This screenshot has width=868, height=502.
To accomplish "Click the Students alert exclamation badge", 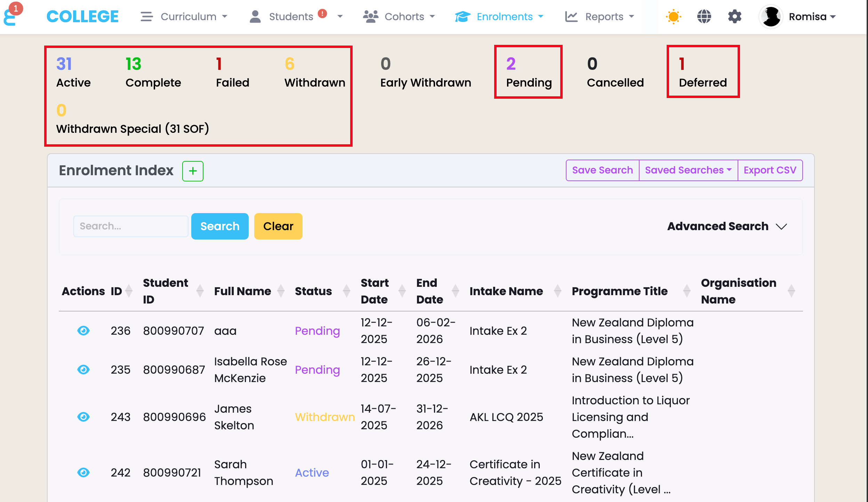I will (322, 14).
